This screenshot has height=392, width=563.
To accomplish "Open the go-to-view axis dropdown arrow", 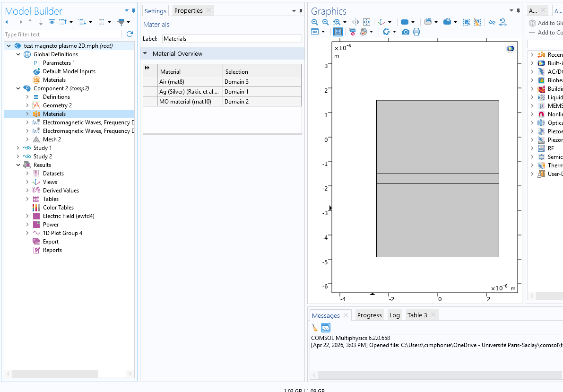I will [x=390, y=22].
